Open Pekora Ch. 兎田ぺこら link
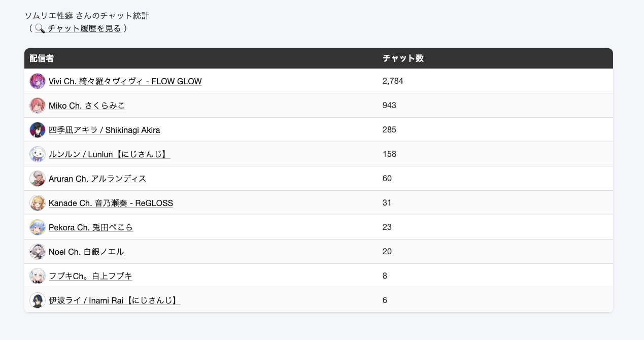 pos(91,227)
